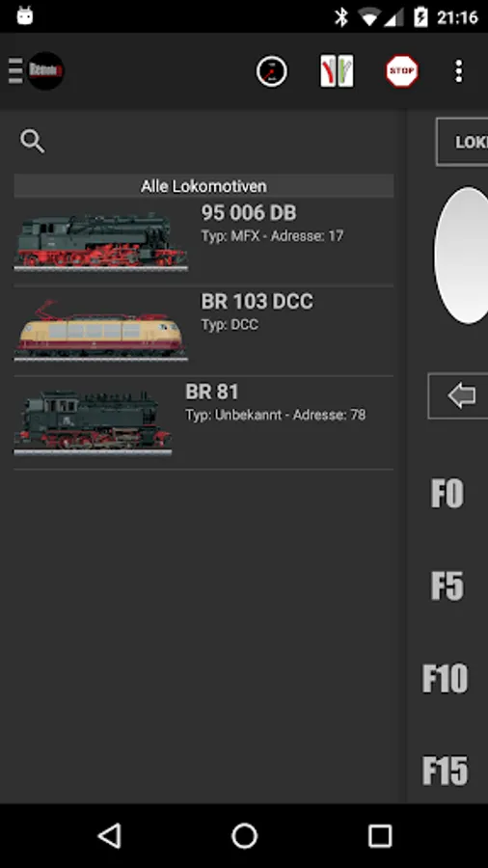Toggle the F15 function
The image size is (488, 868).
coord(445,771)
